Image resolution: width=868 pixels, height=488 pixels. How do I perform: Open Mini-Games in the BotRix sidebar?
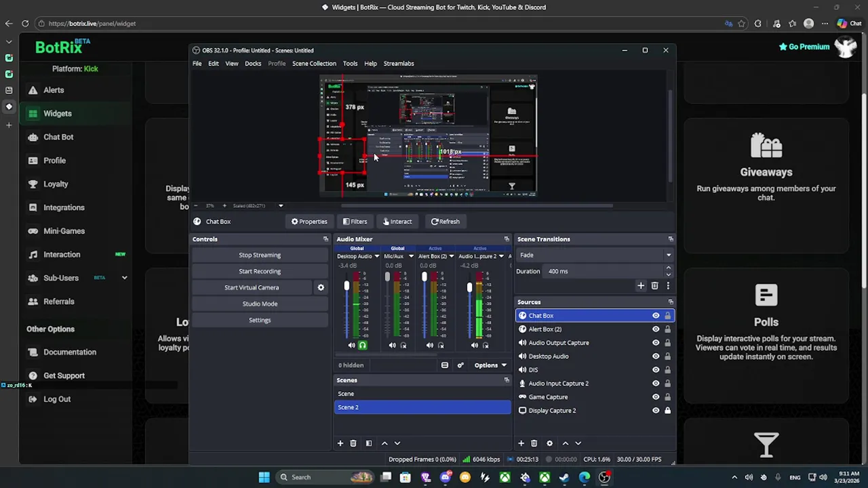64,231
